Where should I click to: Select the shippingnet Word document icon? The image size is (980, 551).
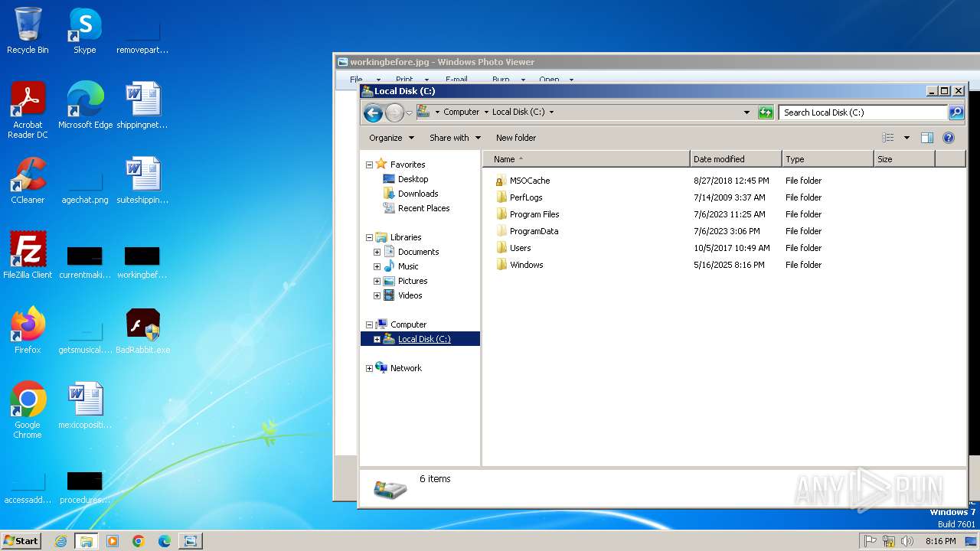[x=142, y=106]
